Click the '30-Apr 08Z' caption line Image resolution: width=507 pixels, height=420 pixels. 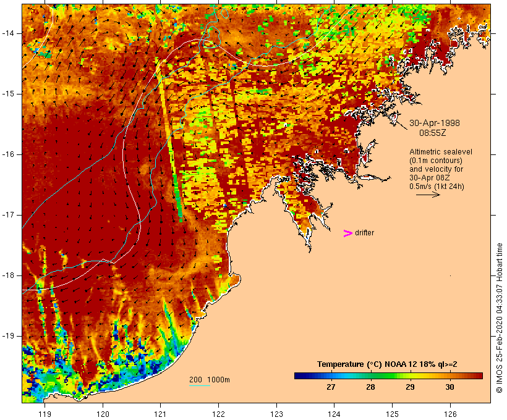pyautogui.click(x=429, y=178)
